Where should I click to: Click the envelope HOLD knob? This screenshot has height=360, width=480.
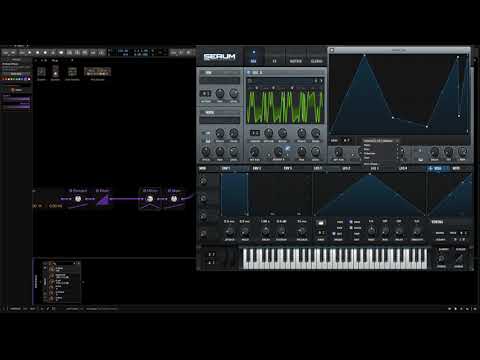[x=245, y=231]
